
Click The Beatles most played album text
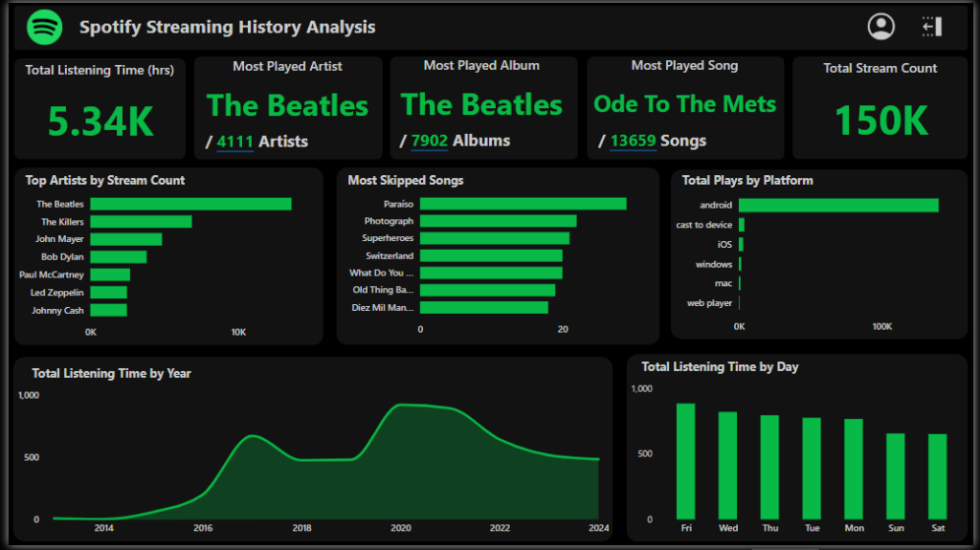pyautogui.click(x=481, y=104)
